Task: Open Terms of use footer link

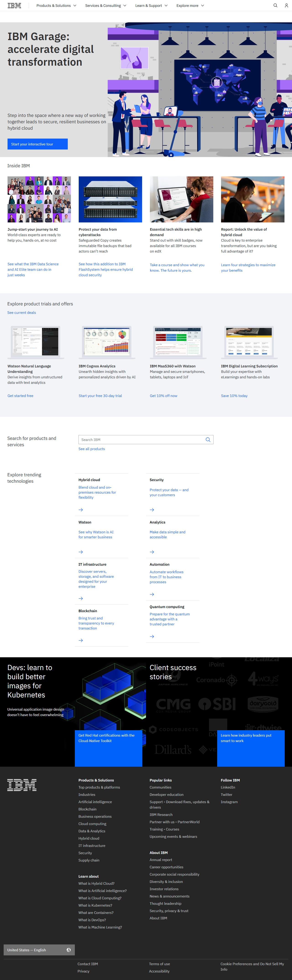Action: click(159, 964)
